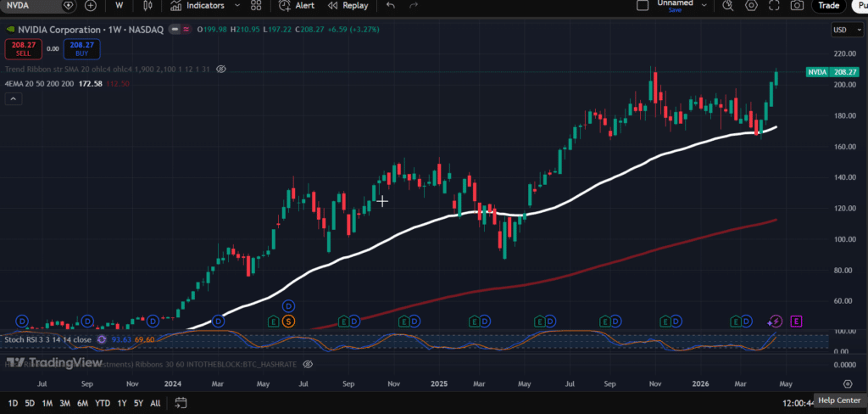Select the 1Y time range
Screen dimensions: 868x414
122,402
